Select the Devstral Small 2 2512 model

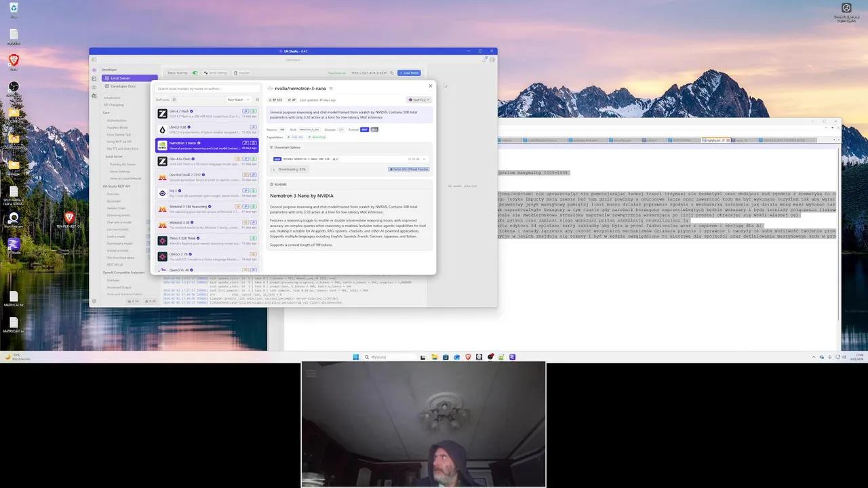tap(207, 177)
